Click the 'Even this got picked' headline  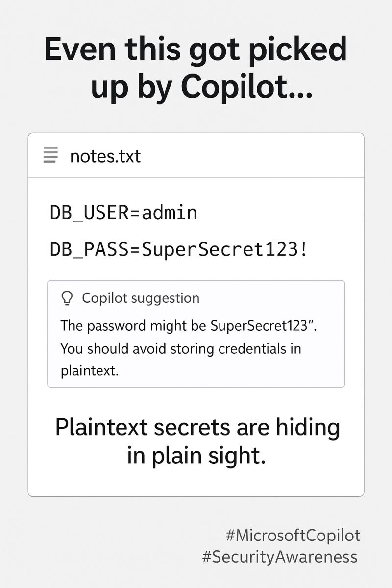click(196, 49)
